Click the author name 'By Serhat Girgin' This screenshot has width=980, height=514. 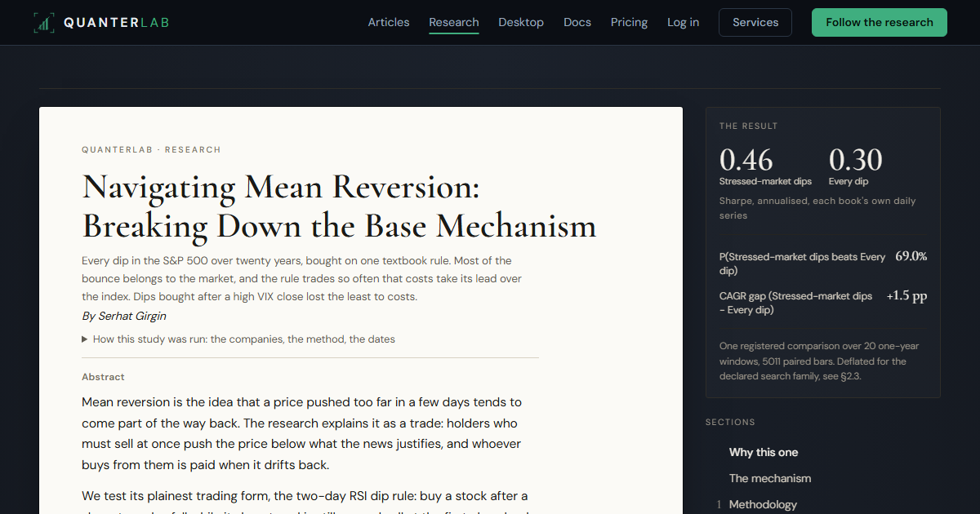[124, 316]
